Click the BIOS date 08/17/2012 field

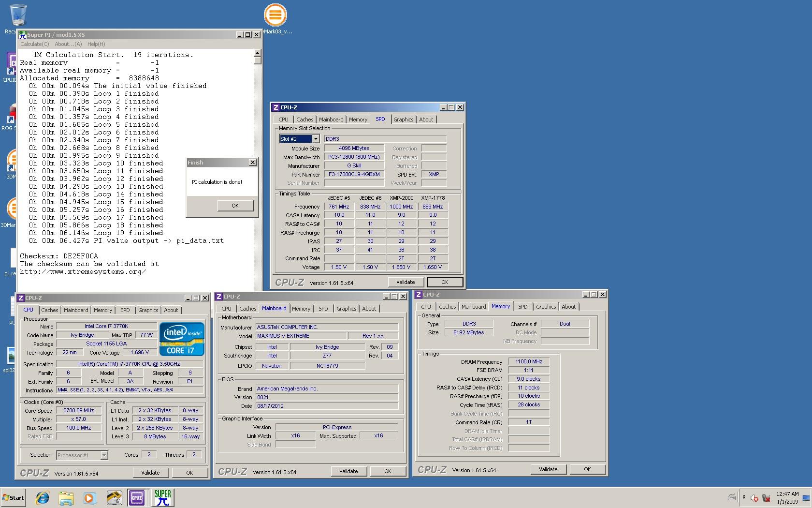(x=327, y=406)
